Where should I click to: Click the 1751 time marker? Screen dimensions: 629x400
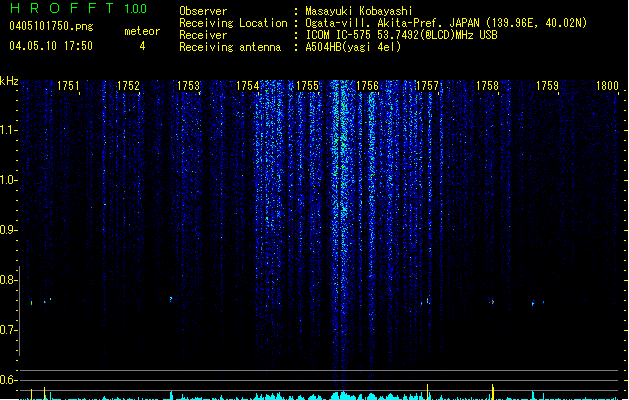pyautogui.click(x=68, y=86)
